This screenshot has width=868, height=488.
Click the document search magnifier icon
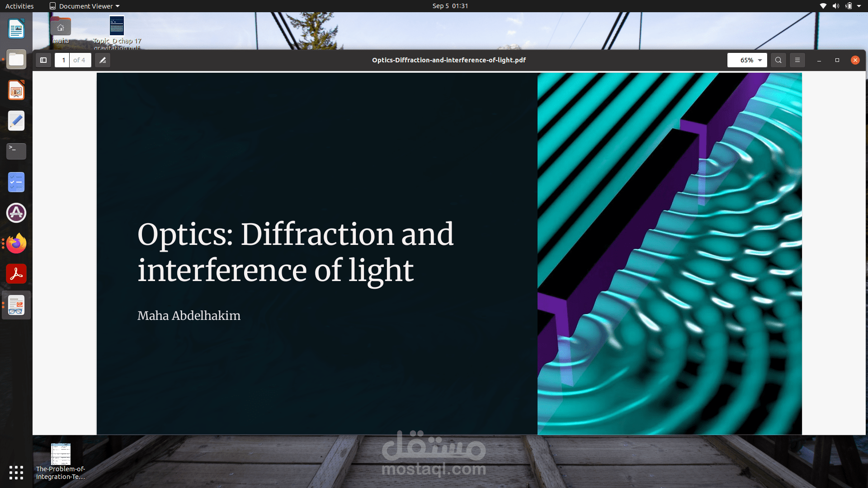pos(778,60)
